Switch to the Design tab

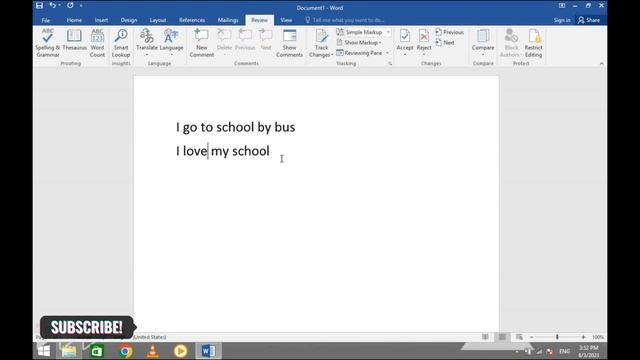tap(129, 20)
